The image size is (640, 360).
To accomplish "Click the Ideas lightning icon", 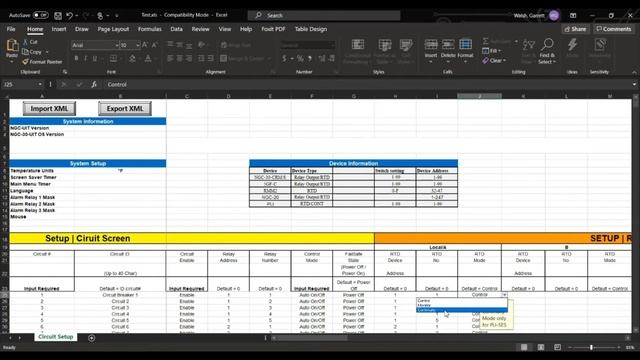I will point(572,45).
